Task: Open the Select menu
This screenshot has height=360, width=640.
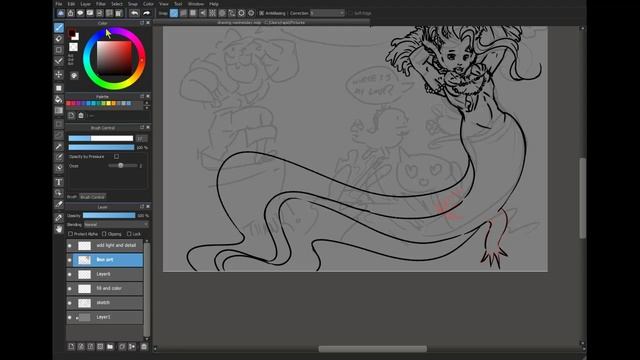Action: click(x=117, y=4)
